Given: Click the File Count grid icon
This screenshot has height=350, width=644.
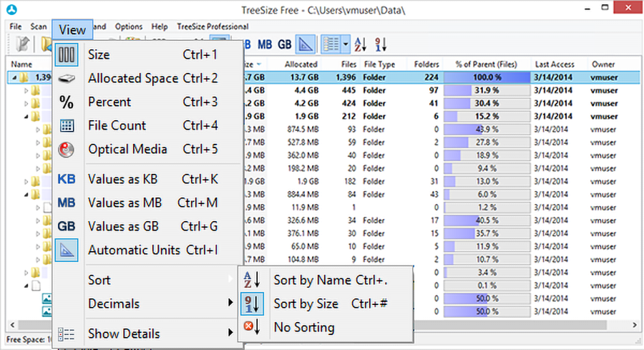Looking at the screenshot, I should pos(67,126).
